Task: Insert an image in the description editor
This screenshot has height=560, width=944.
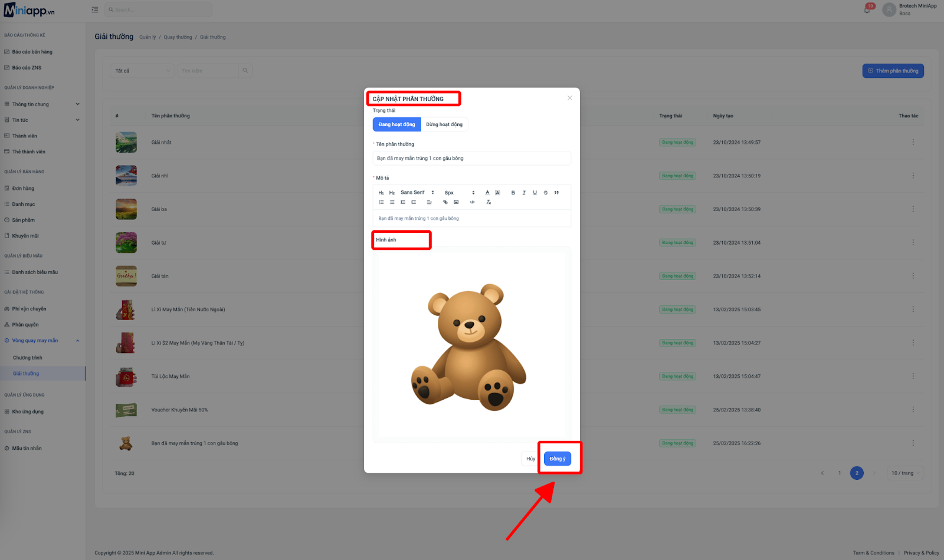Action: click(x=456, y=202)
